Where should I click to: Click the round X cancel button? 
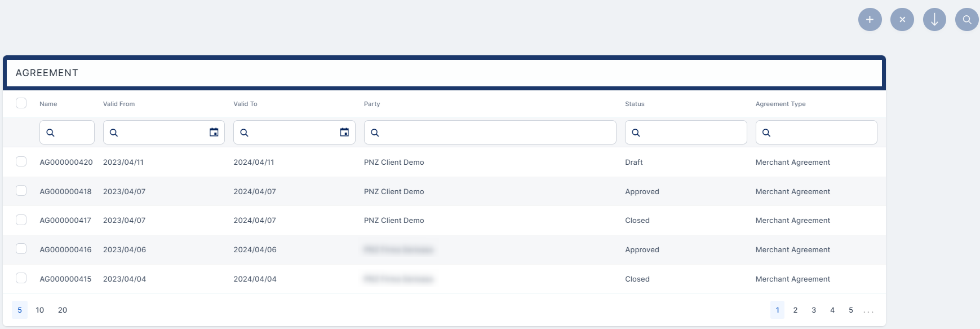[x=902, y=19]
